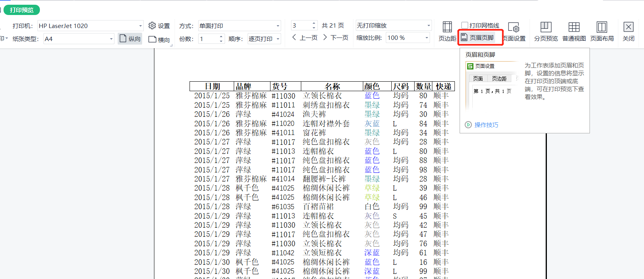Click the 数量 column header

click(423, 86)
